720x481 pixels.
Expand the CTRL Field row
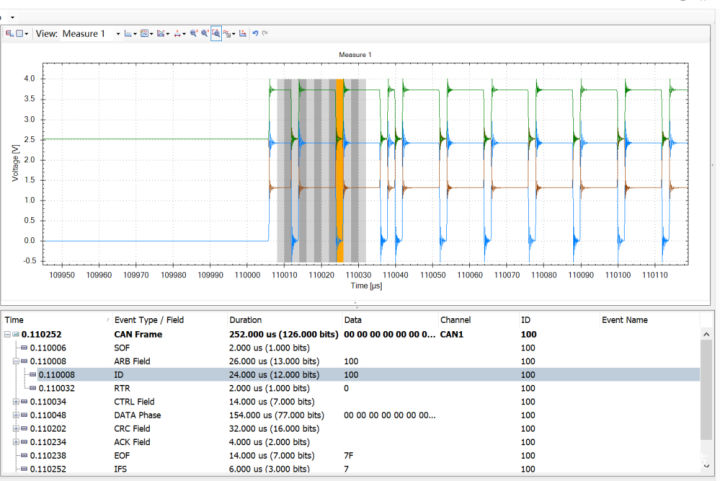point(16,402)
